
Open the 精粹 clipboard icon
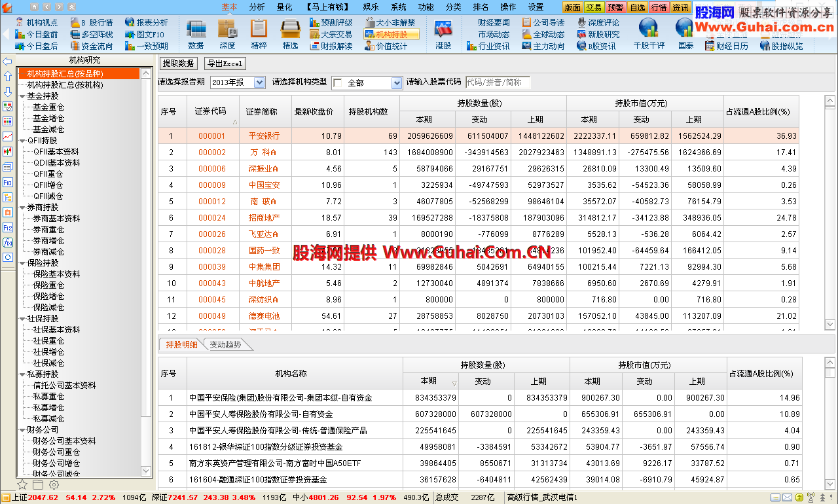pyautogui.click(x=259, y=34)
